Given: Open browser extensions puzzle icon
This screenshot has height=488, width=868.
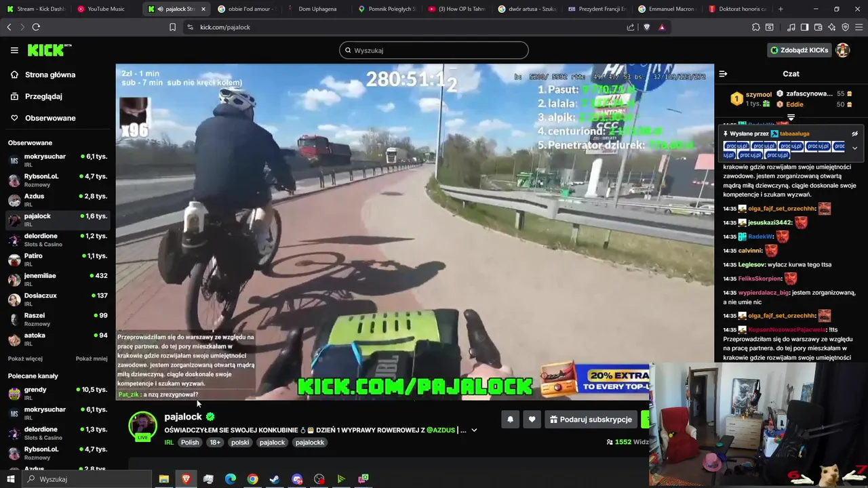Looking at the screenshot, I should click(756, 27).
